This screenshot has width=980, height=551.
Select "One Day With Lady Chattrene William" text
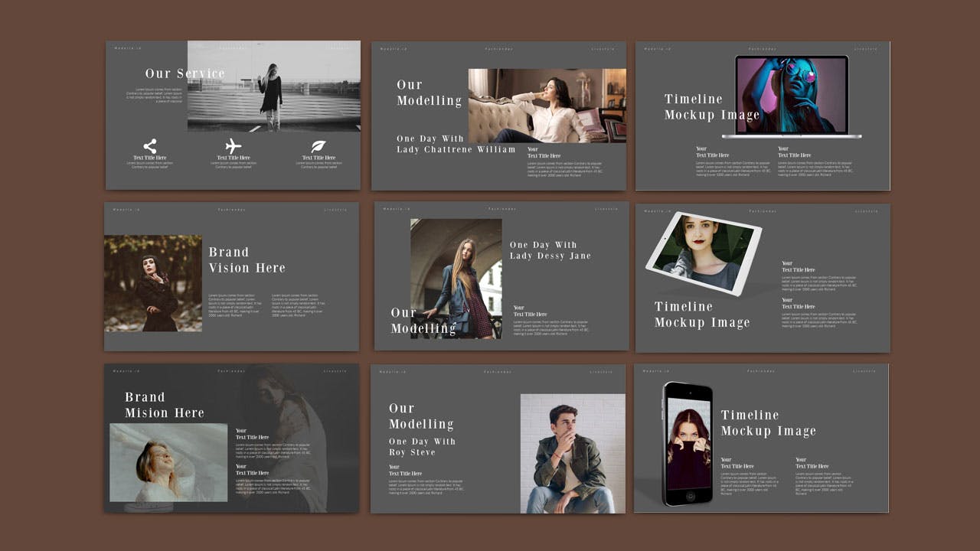click(456, 144)
